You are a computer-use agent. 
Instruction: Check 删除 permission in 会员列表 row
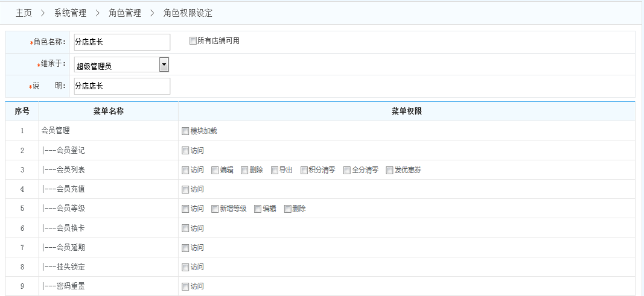[244, 170]
